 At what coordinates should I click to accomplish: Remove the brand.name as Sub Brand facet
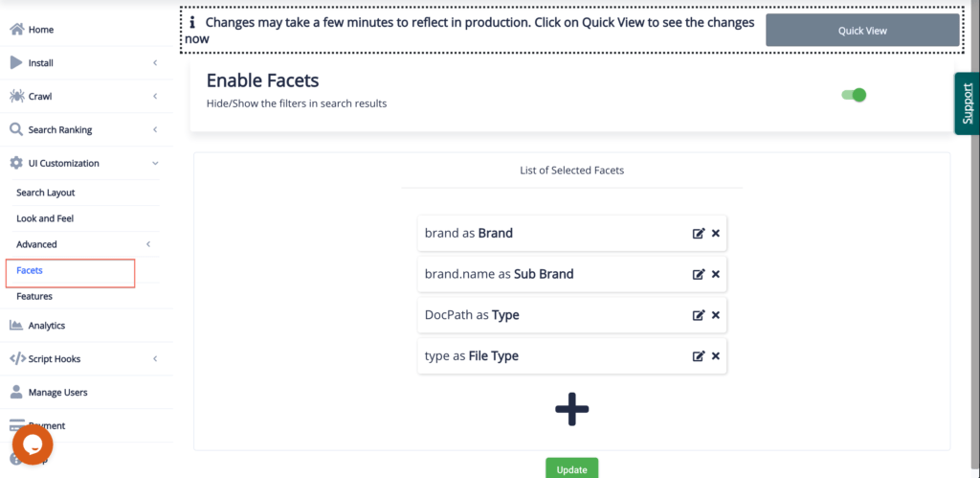[x=716, y=274]
